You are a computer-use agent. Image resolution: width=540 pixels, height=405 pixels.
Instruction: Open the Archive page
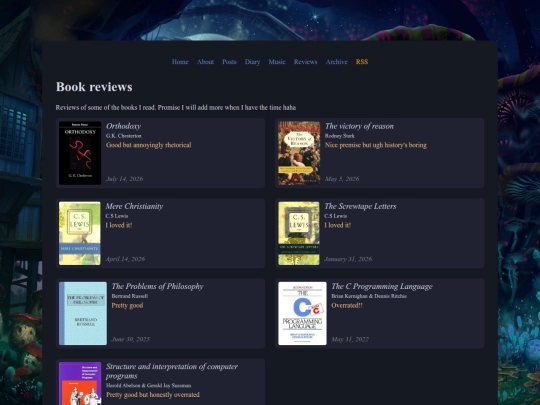pyautogui.click(x=336, y=62)
